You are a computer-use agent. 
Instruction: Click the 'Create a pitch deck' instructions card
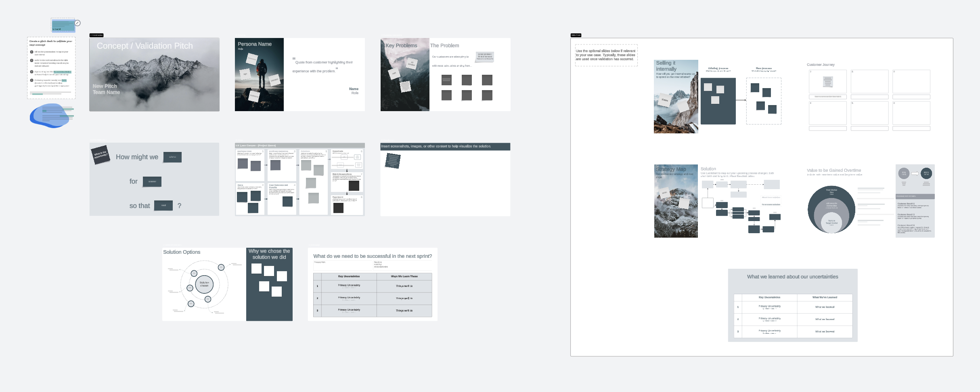pyautogui.click(x=51, y=67)
